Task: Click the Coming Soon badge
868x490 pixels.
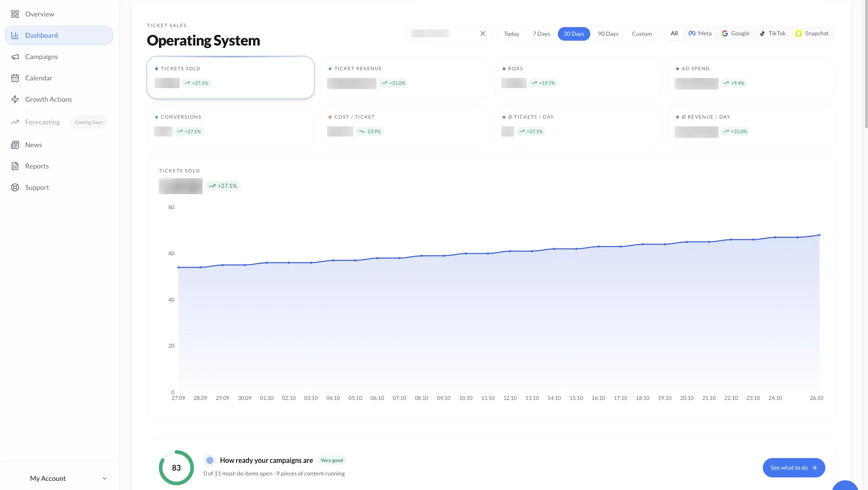Action: 89,122
